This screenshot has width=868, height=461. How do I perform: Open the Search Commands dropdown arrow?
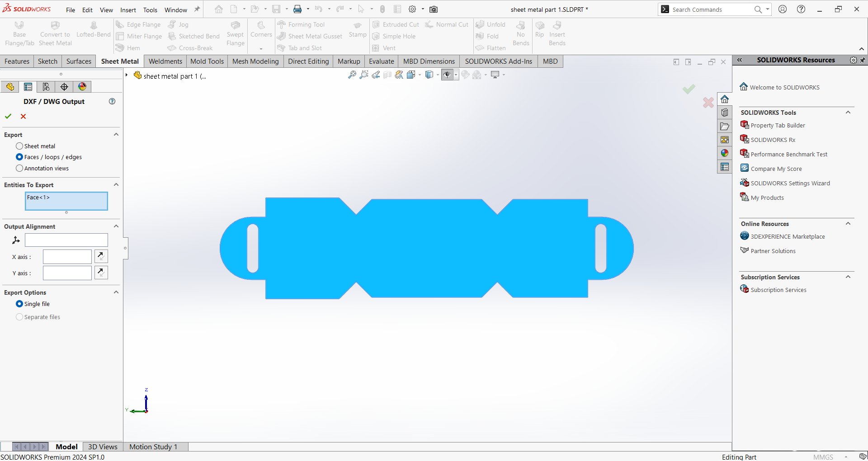tap(768, 9)
